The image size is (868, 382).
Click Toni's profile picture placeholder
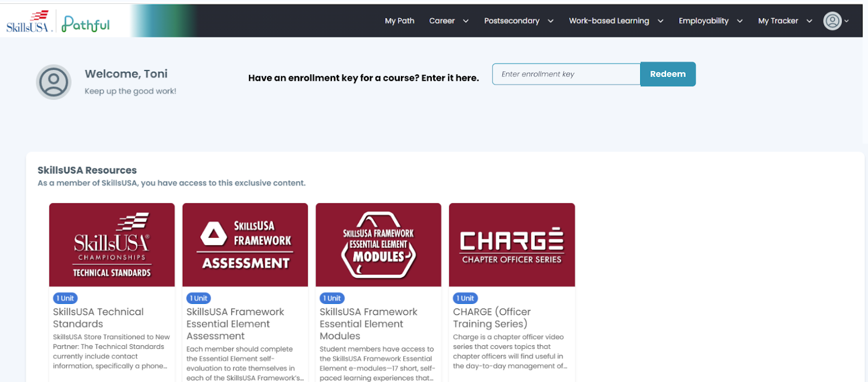point(54,82)
